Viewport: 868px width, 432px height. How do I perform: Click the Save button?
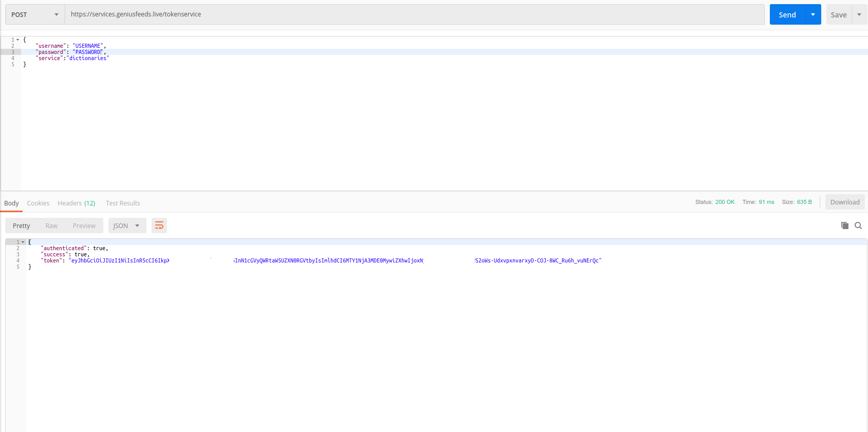point(839,14)
